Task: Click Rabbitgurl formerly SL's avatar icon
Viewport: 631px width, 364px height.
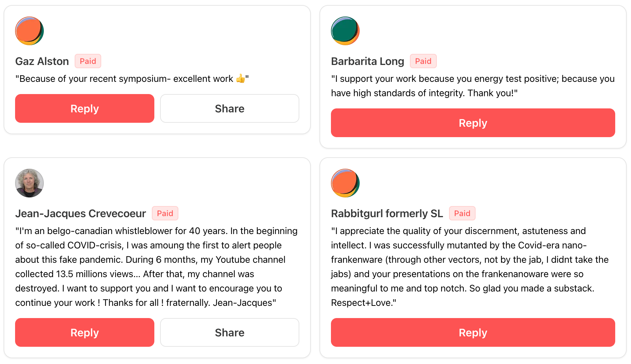Action: click(345, 183)
